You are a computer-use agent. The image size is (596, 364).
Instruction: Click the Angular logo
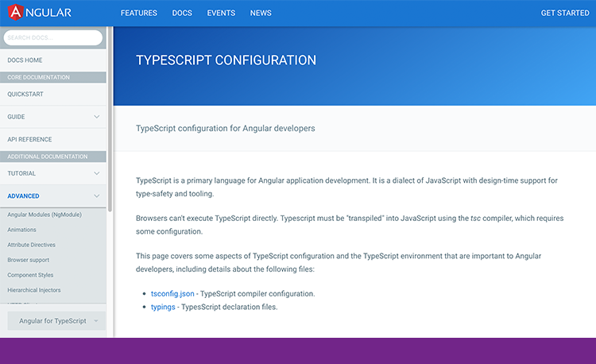point(40,13)
